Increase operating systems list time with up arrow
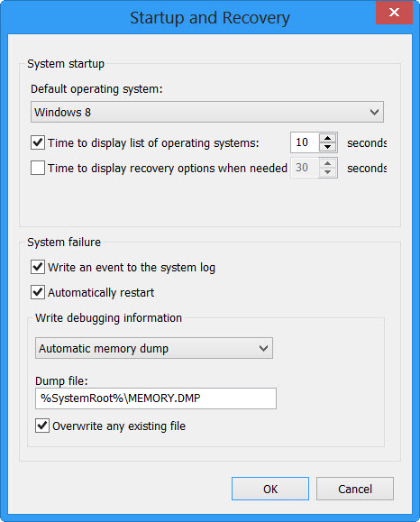Image resolution: width=420 pixels, height=522 pixels. pyautogui.click(x=327, y=138)
